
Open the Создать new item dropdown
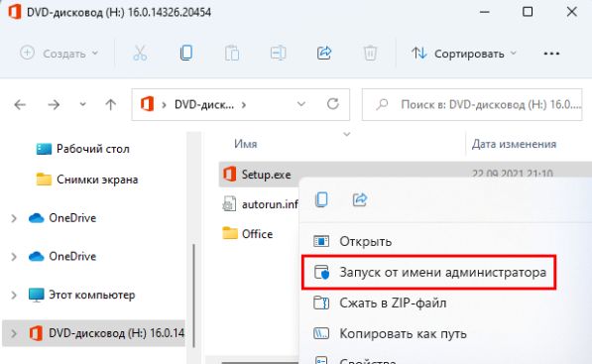[59, 54]
